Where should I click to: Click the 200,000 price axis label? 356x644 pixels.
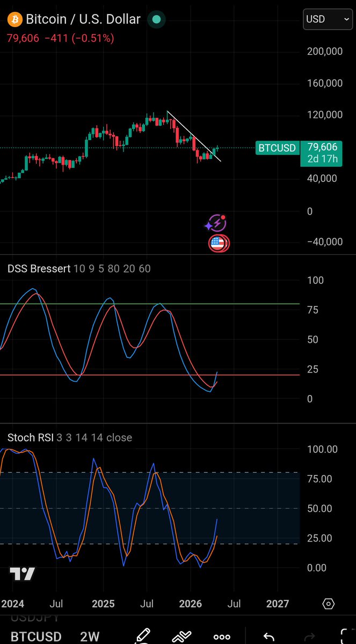pos(324,52)
